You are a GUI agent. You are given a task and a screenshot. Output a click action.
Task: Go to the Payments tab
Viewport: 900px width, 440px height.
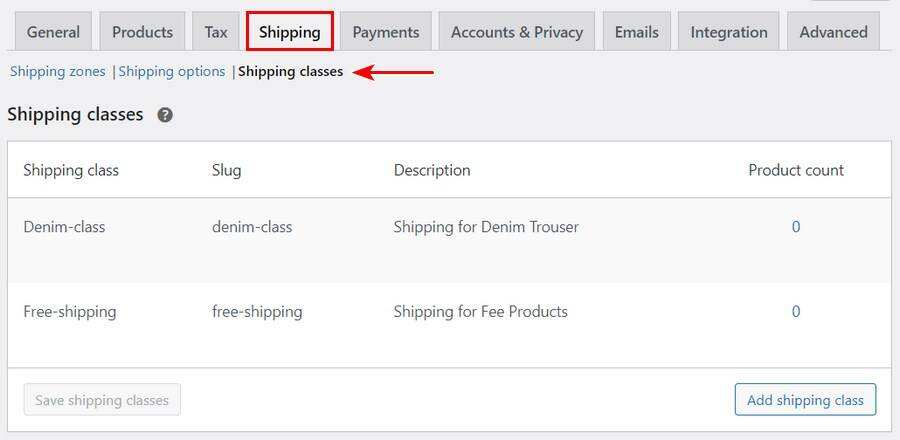(x=386, y=32)
